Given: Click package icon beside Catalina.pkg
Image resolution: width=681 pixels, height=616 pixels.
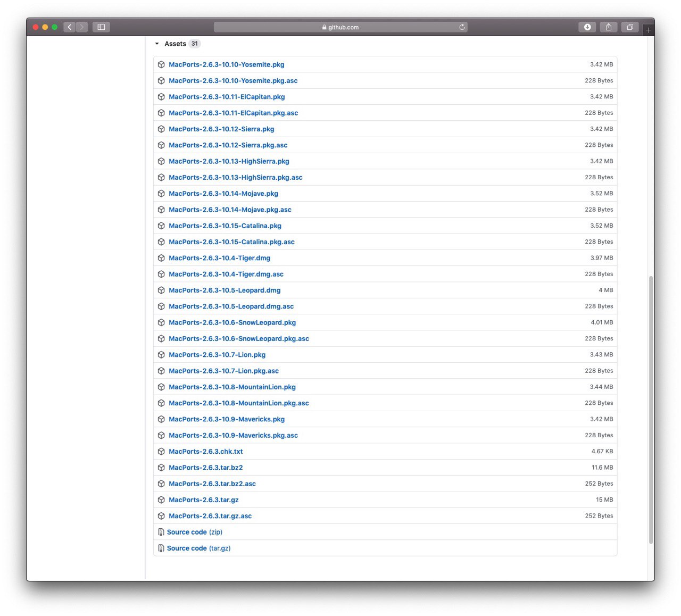Looking at the screenshot, I should click(x=161, y=226).
